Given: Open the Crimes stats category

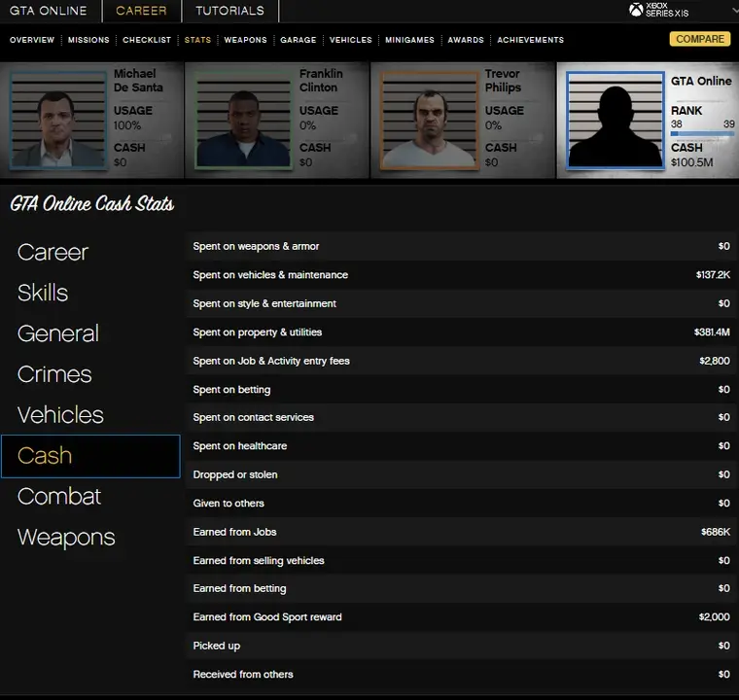Looking at the screenshot, I should click(x=54, y=374).
